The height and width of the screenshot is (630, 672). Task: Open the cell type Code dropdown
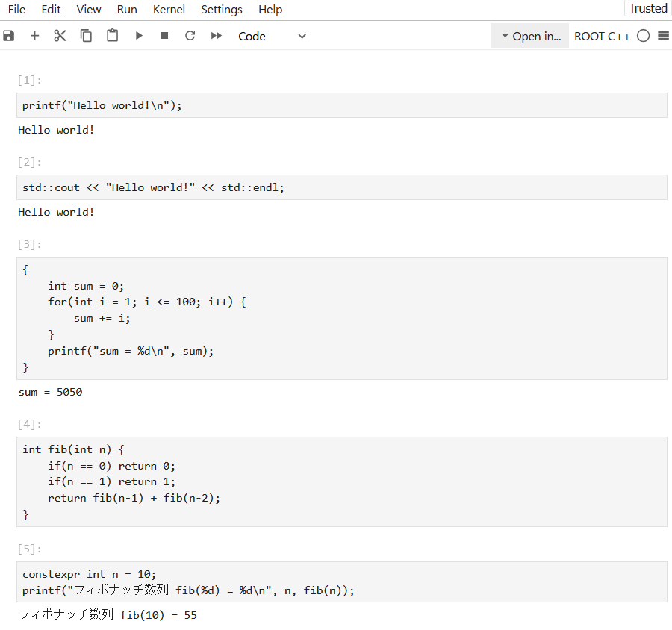[272, 36]
